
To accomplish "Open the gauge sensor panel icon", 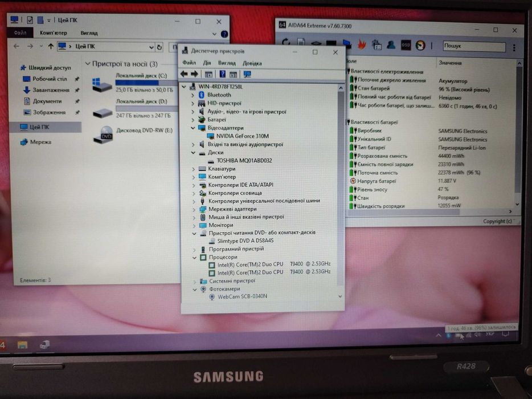I will [420, 45].
